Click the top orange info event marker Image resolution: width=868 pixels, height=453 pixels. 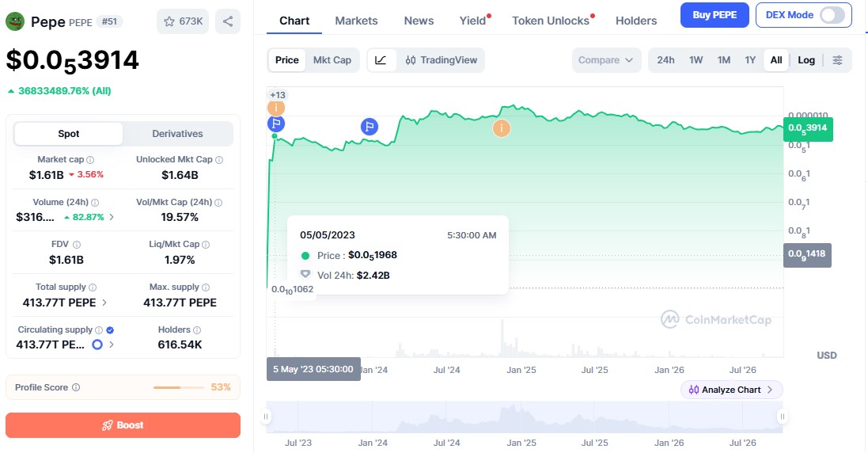(275, 108)
